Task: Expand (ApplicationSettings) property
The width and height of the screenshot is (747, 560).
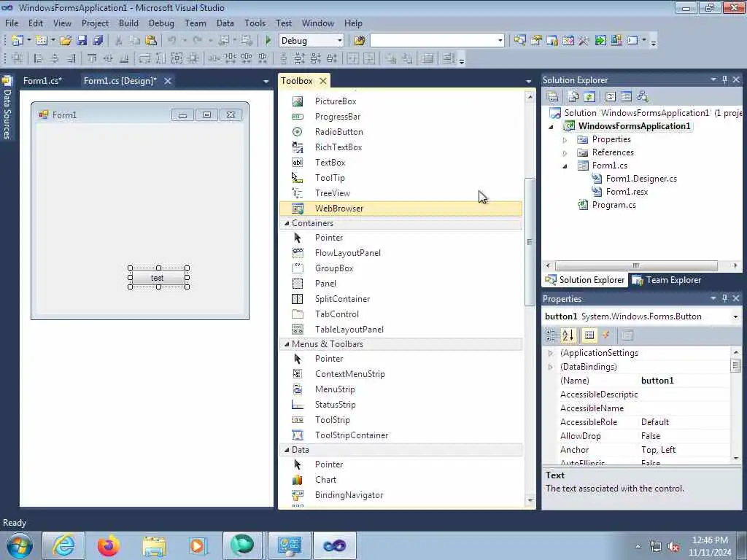Action: (551, 353)
